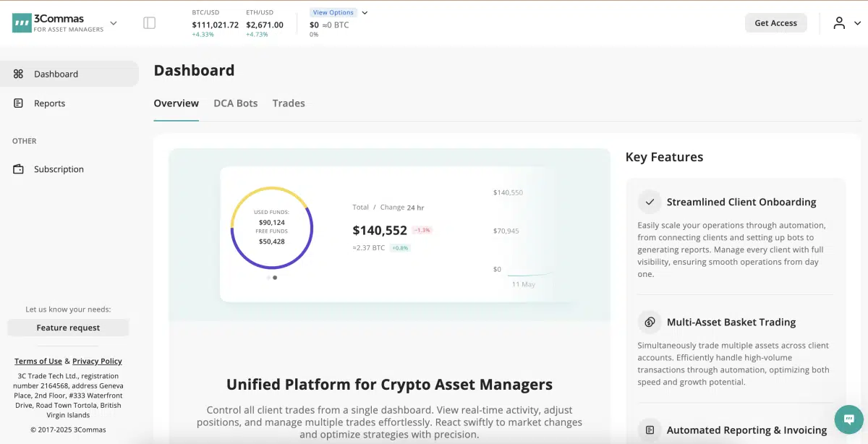Click the Subscription wallet icon

pyautogui.click(x=19, y=169)
